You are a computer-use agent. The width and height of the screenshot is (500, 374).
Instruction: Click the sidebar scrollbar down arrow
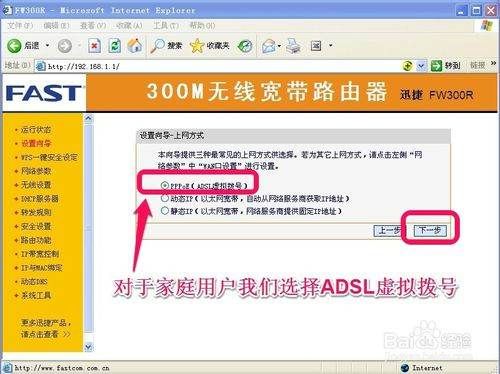[88, 347]
